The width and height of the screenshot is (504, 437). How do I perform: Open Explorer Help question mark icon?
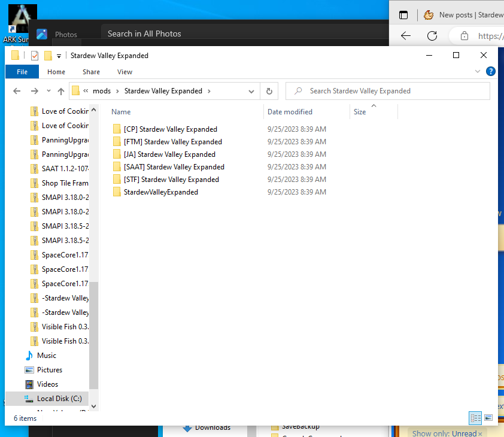pyautogui.click(x=490, y=71)
